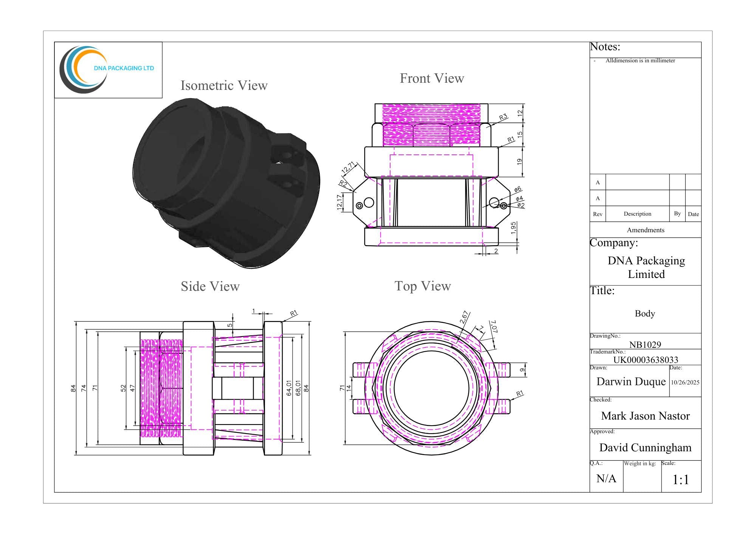The height and width of the screenshot is (534, 756).
Task: Click the title value 'Body'
Action: (x=645, y=313)
